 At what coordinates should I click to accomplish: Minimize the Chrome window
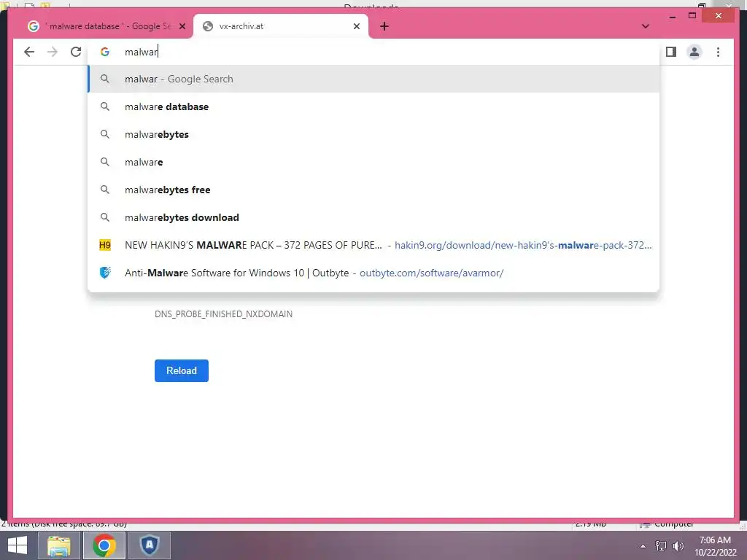tap(672, 16)
